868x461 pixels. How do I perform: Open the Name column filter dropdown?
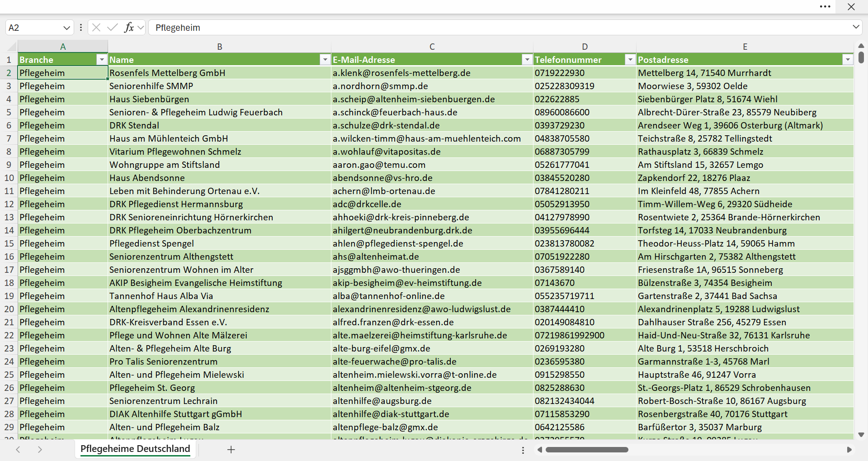[x=325, y=60]
